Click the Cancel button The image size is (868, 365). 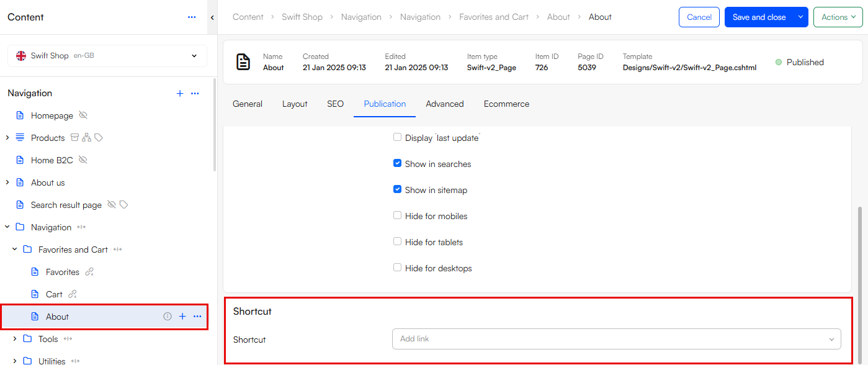pyautogui.click(x=699, y=17)
